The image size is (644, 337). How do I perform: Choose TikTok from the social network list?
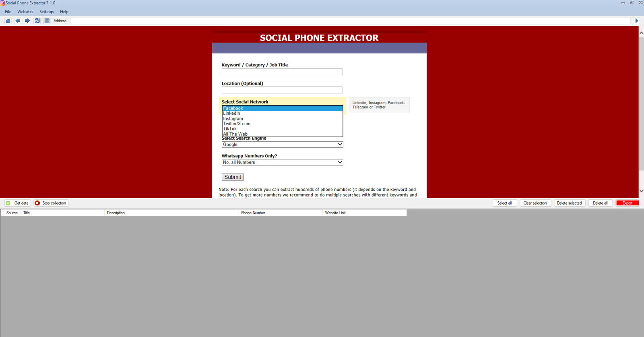[x=230, y=129]
